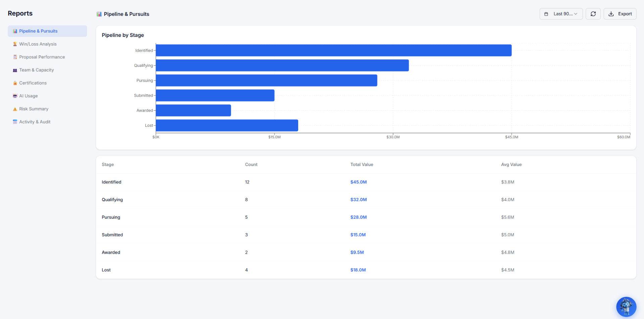Click the Win/Loss Analysis trophy icon

[x=15, y=44]
